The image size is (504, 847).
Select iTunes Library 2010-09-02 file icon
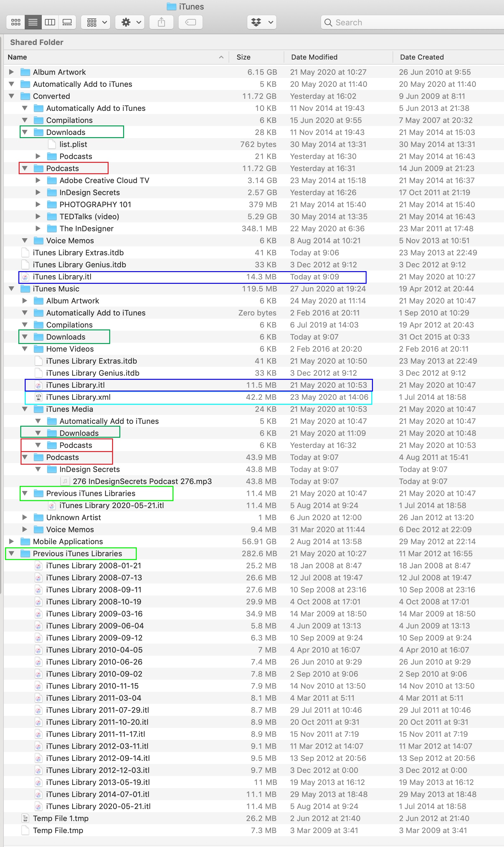click(x=39, y=674)
